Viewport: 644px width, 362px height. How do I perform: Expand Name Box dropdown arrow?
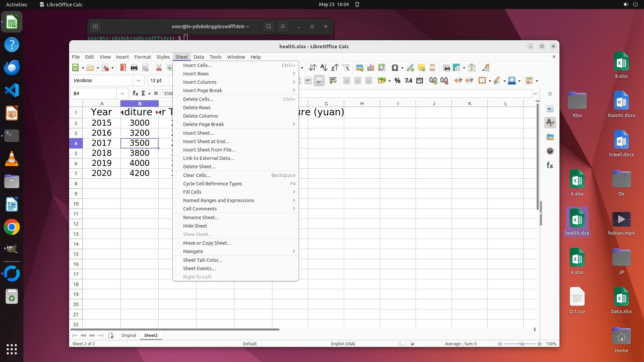pyautogui.click(x=122, y=93)
